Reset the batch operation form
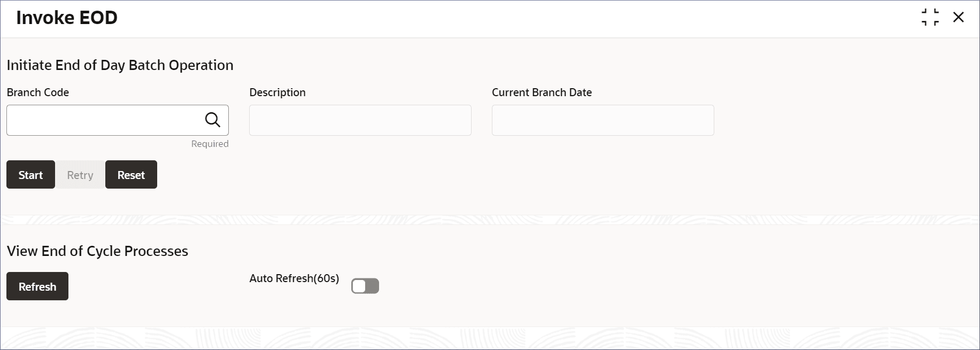Viewport: 980px width, 350px height. 131,175
